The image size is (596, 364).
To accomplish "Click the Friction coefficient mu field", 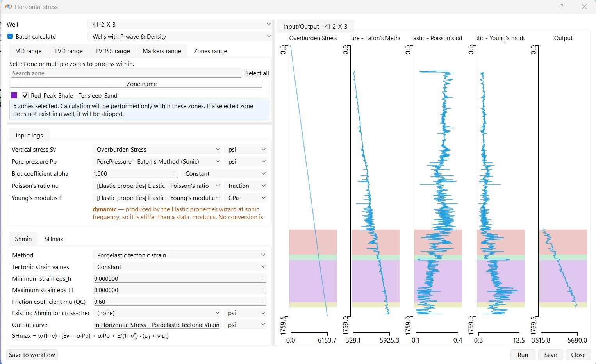I will point(180,302).
